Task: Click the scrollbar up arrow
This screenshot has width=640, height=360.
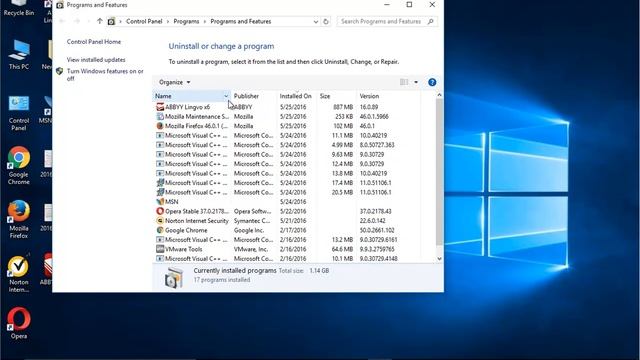Action: 439,95
